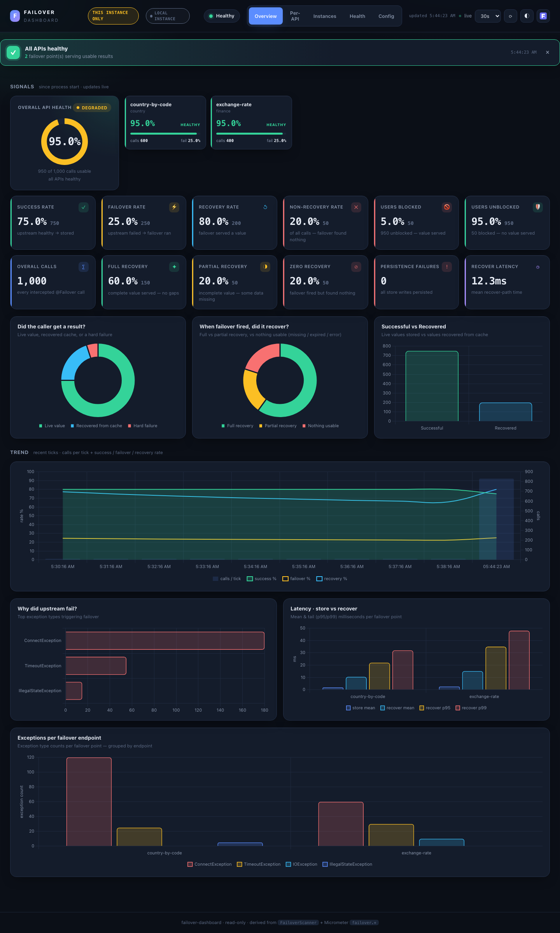560x933 pixels.
Task: Dismiss the All APIs healthy banner
Action: tap(548, 53)
